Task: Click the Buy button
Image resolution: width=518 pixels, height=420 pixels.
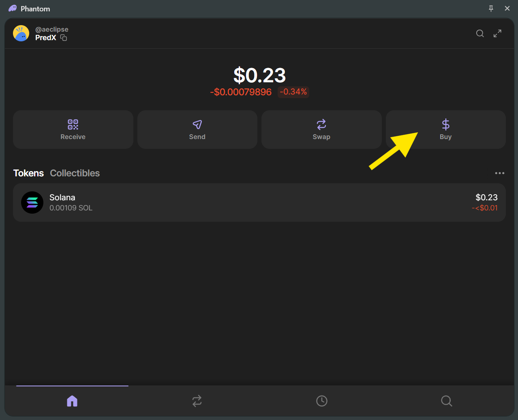Action: [445, 130]
